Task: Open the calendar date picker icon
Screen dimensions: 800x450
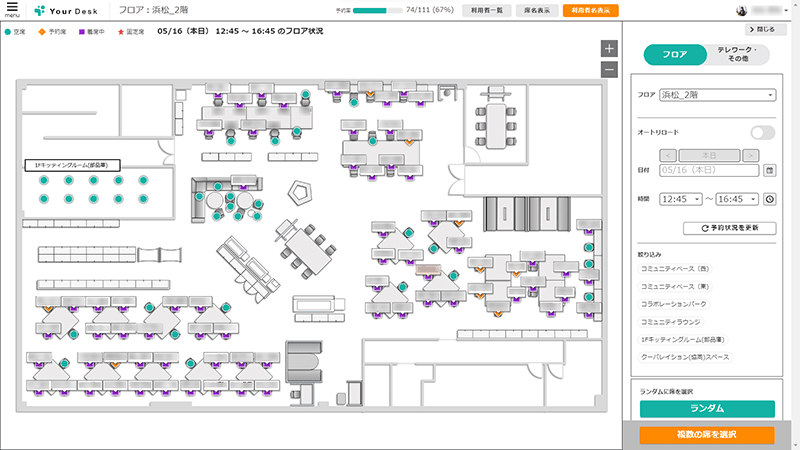Action: point(769,170)
